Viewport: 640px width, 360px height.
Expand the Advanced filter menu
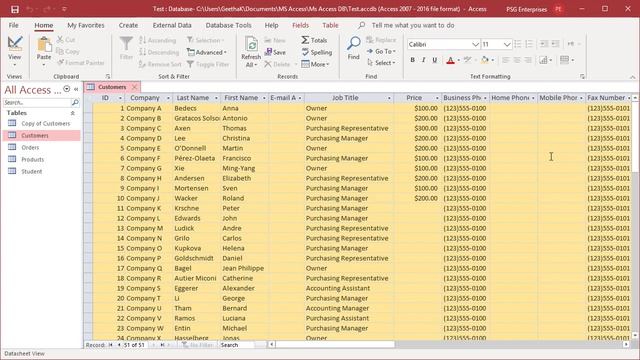207,52
